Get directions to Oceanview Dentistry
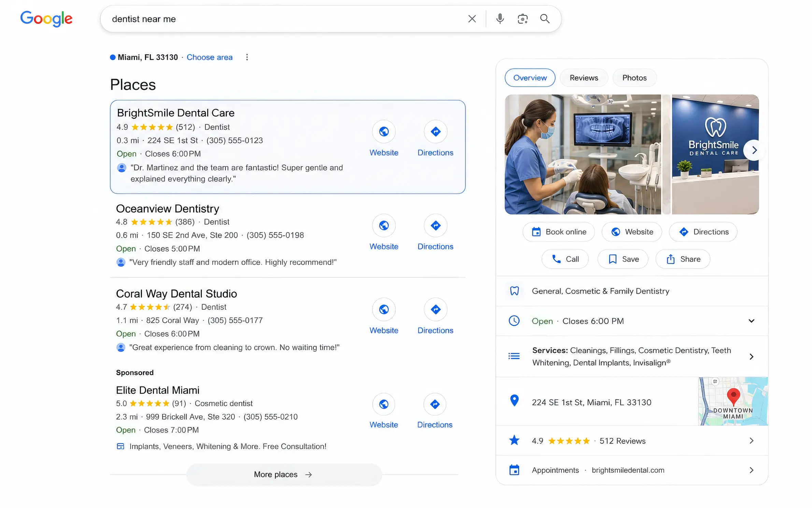 (435, 225)
